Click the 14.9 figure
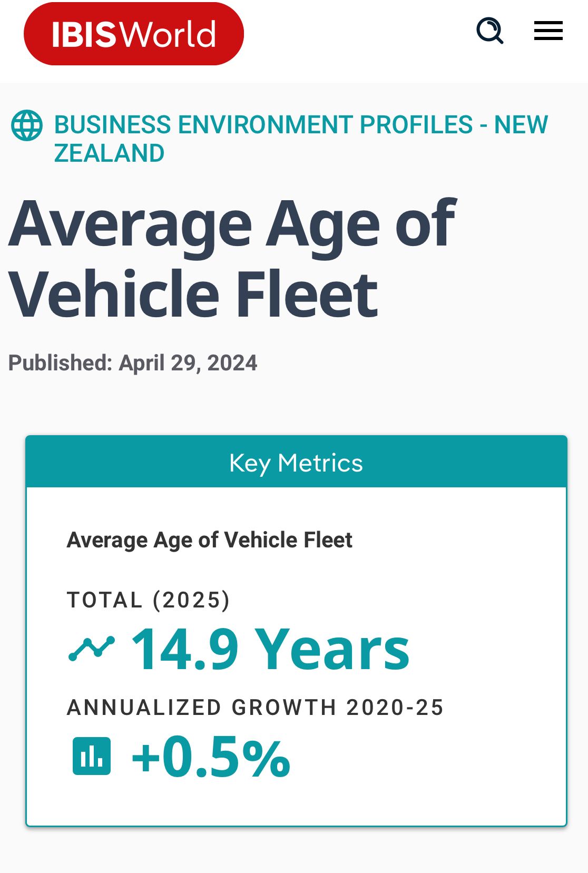 click(x=185, y=650)
